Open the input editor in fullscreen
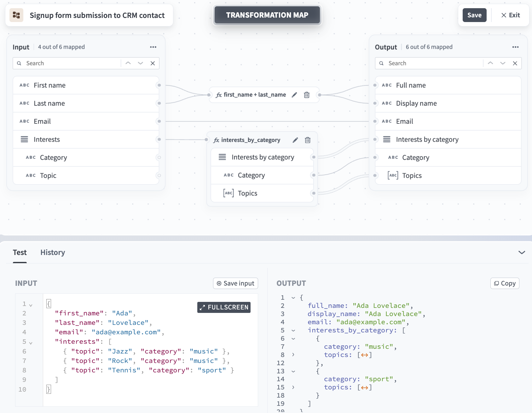This screenshot has width=532, height=413. pos(224,307)
